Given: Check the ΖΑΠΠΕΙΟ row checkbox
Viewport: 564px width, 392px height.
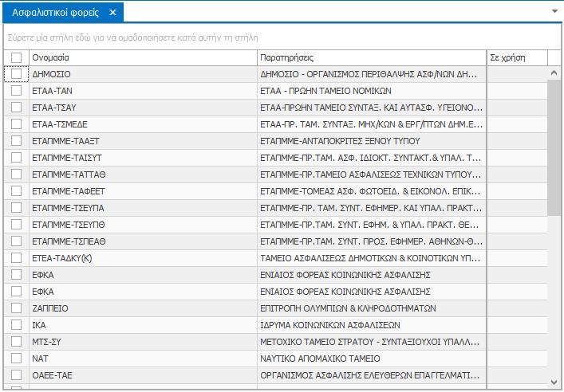Looking at the screenshot, I should tap(16, 308).
